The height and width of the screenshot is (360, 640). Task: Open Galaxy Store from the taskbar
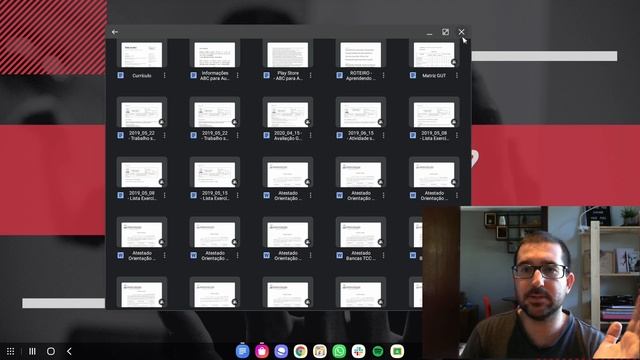point(262,351)
